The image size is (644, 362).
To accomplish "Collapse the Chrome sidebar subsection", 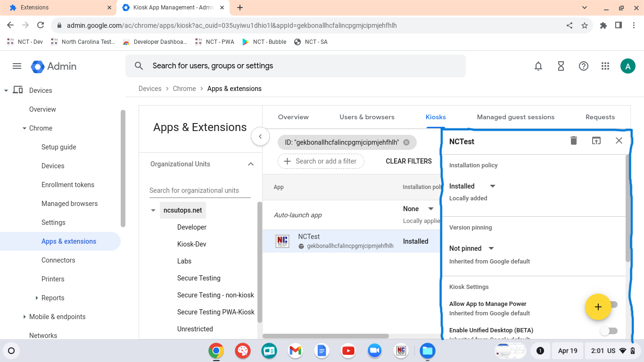I will [x=25, y=128].
